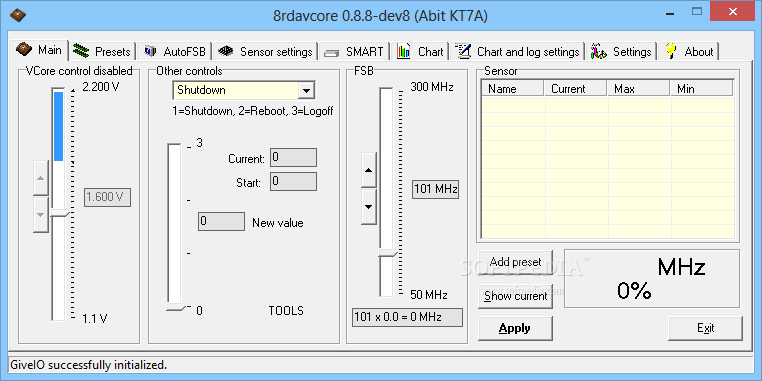Click the Settings tab icon

(x=599, y=51)
